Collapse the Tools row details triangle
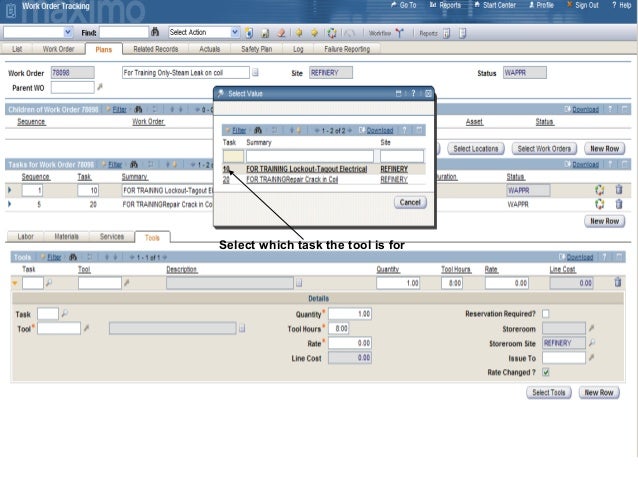The height and width of the screenshot is (479, 638). [x=14, y=283]
